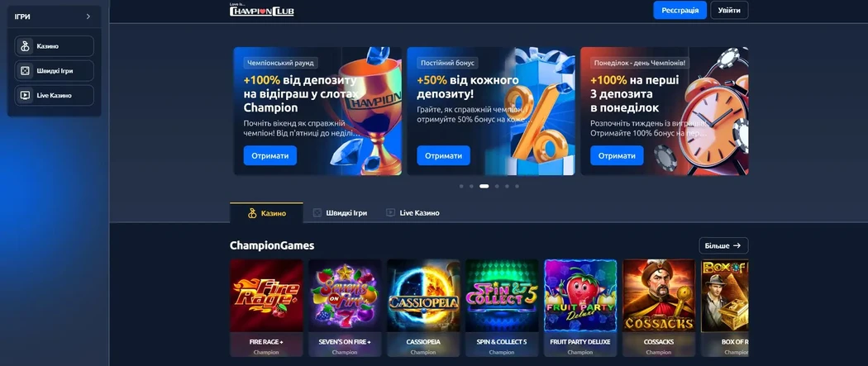
Task: Select the fourth carousel pagination dot
Action: (497, 187)
